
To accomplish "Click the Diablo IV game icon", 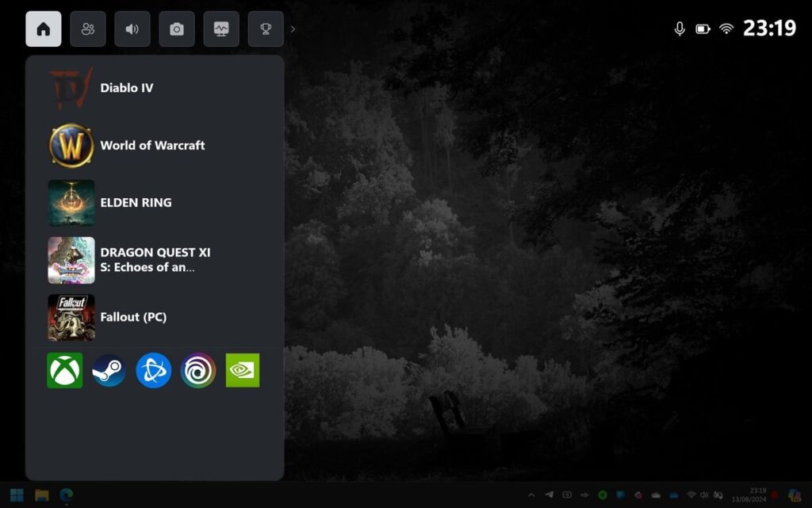I will (x=71, y=88).
